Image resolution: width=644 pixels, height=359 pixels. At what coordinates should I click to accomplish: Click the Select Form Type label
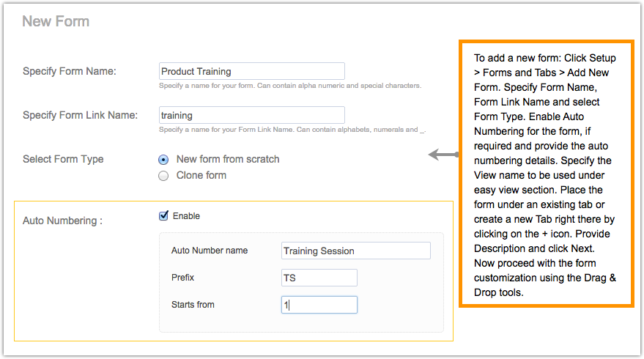coord(63,159)
